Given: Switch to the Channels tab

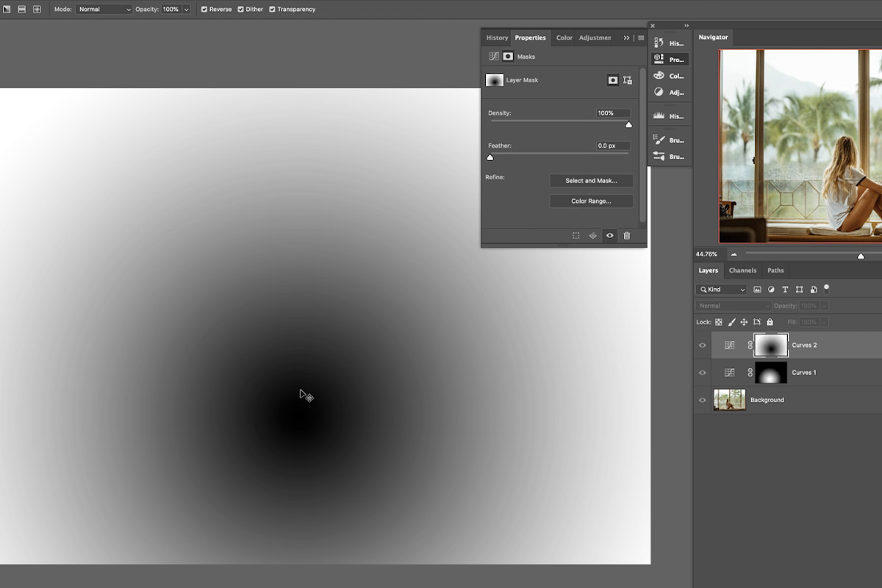Looking at the screenshot, I should tap(742, 270).
